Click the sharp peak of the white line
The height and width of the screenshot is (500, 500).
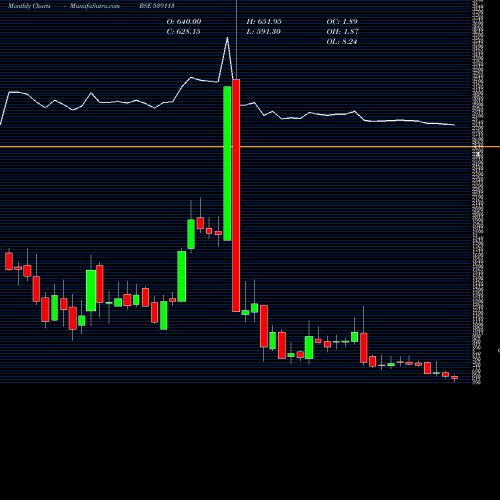227,38
